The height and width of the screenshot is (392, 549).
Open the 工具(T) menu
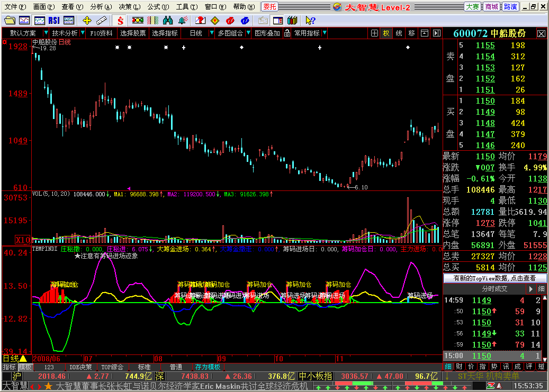click(187, 7)
